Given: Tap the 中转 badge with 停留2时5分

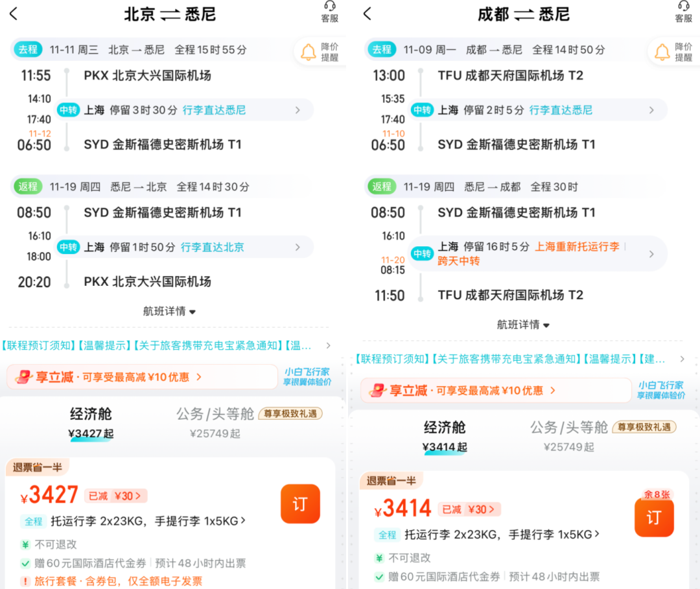Looking at the screenshot, I should pos(423,110).
